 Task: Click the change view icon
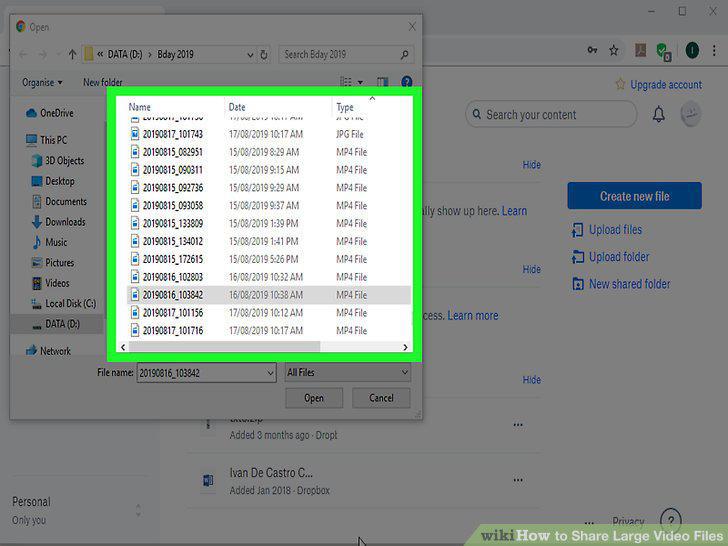pos(346,82)
